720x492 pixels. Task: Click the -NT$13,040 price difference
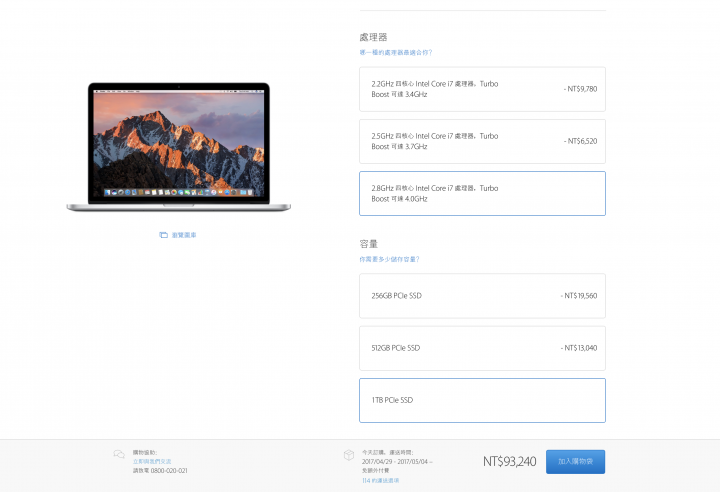(579, 348)
